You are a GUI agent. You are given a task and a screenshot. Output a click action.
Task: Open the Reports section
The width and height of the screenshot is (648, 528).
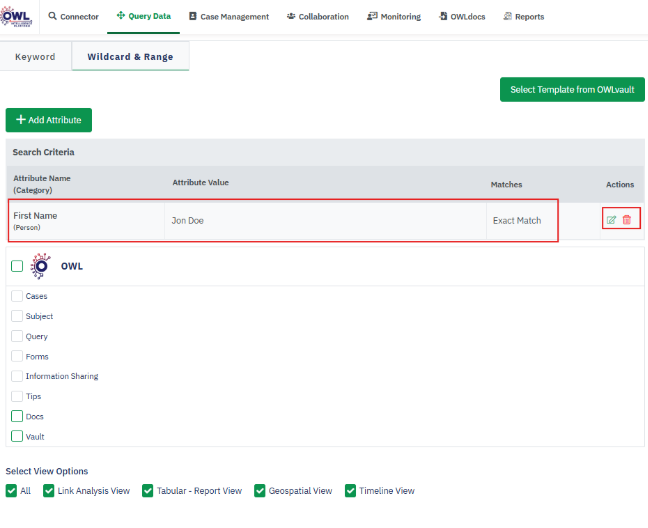tap(523, 17)
